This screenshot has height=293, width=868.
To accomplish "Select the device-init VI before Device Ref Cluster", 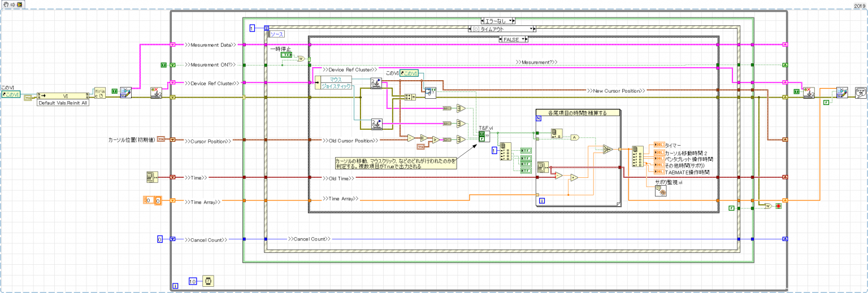I will point(155,93).
